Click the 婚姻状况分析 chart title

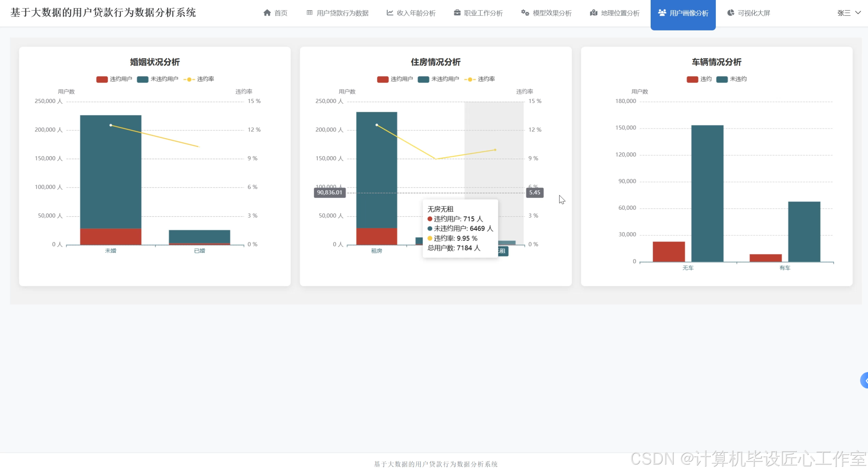click(155, 62)
